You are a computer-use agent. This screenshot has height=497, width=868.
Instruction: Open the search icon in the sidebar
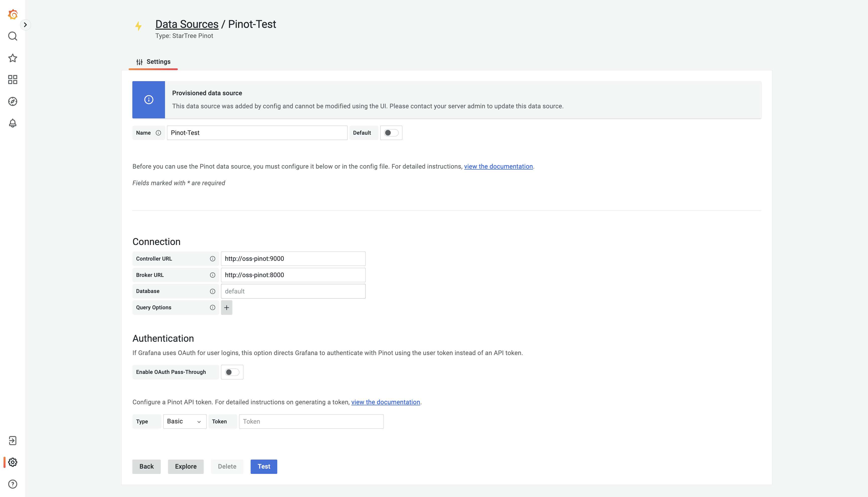click(13, 36)
